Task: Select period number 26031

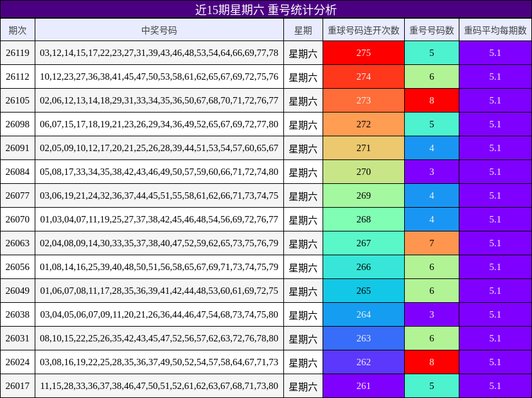Action: point(17,338)
